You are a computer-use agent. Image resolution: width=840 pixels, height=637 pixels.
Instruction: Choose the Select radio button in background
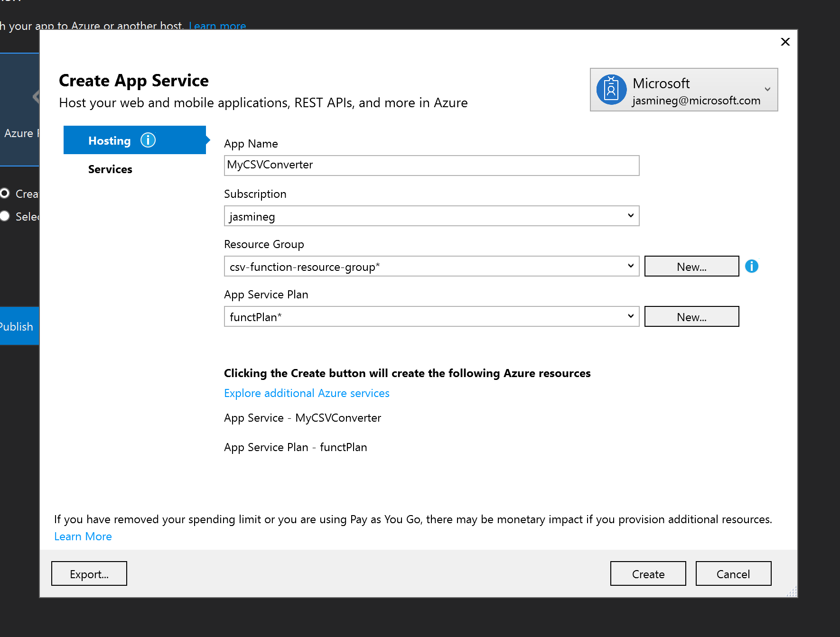(x=5, y=216)
